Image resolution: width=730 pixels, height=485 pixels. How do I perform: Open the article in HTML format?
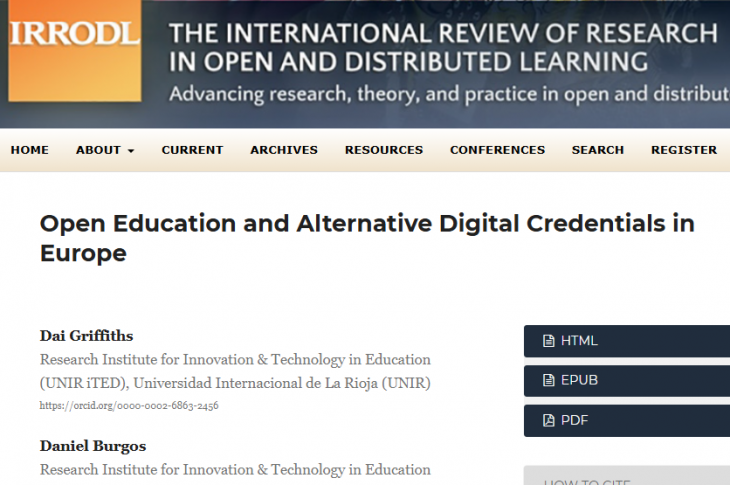click(626, 341)
